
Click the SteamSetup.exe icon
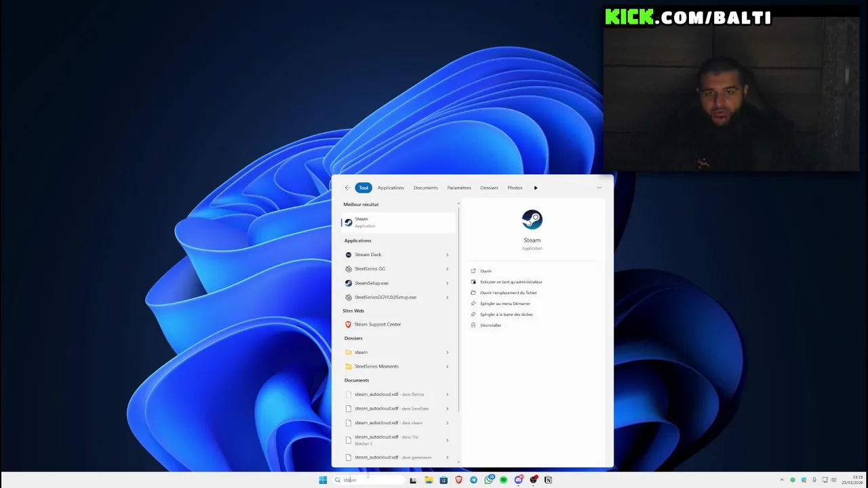(x=349, y=283)
